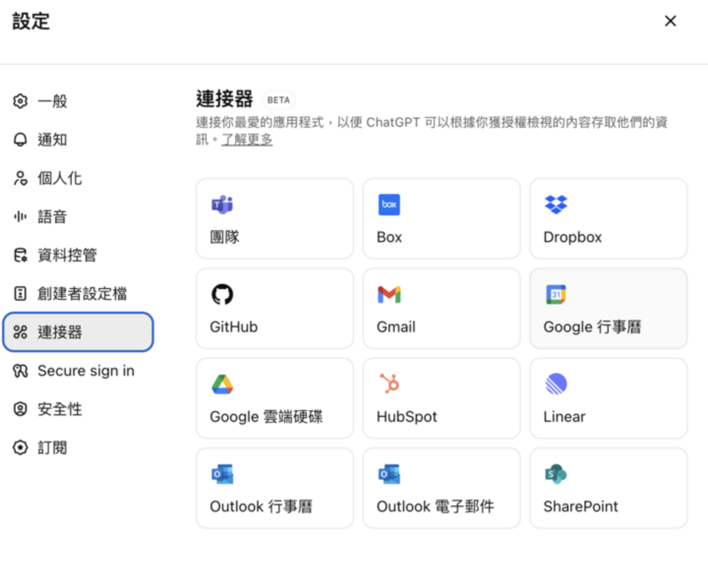
Task: Click the HubSpot sprocket icon
Action: [389, 383]
